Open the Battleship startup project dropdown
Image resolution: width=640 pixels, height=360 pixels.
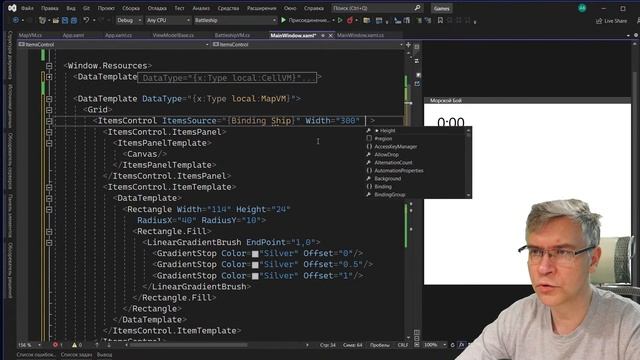(235, 20)
